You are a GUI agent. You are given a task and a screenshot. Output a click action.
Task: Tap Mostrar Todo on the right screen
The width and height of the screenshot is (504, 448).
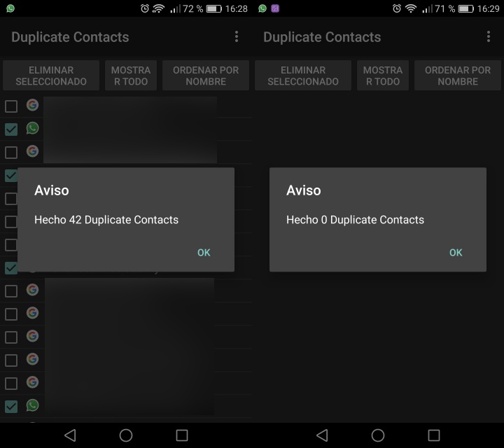tap(383, 76)
